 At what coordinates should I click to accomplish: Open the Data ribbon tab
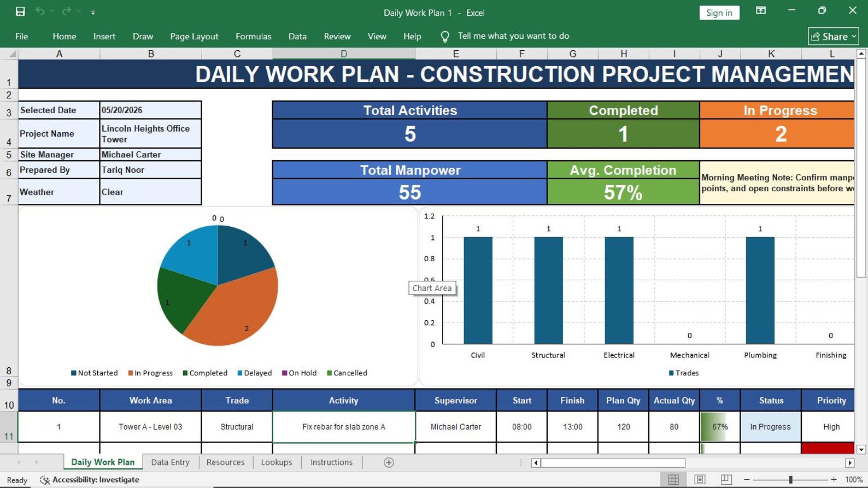(x=297, y=36)
